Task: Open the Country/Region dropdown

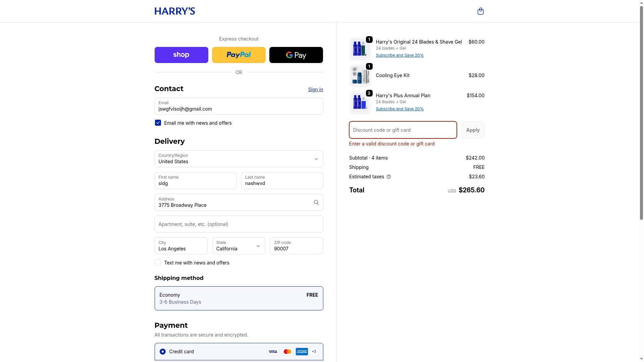Action: point(238,159)
